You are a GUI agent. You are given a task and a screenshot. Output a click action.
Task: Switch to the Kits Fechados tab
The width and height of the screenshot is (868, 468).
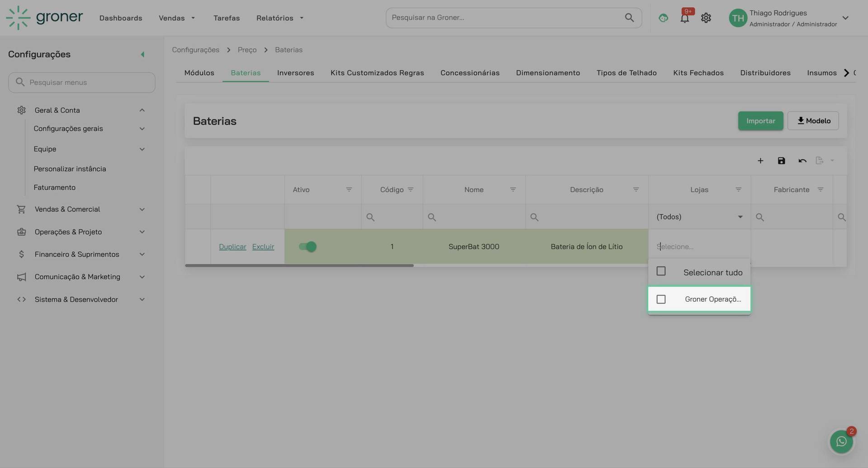pyautogui.click(x=698, y=73)
